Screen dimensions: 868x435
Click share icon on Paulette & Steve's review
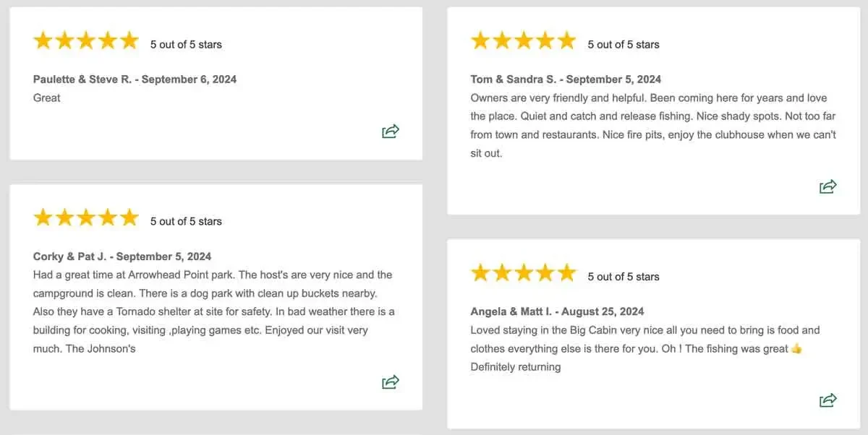pyautogui.click(x=391, y=131)
